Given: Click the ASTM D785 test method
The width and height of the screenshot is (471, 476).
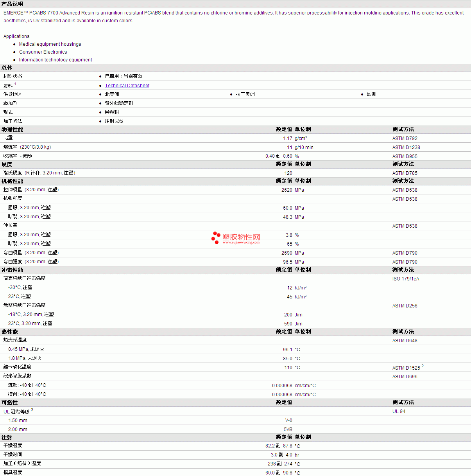Looking at the screenshot, I should [x=405, y=173].
